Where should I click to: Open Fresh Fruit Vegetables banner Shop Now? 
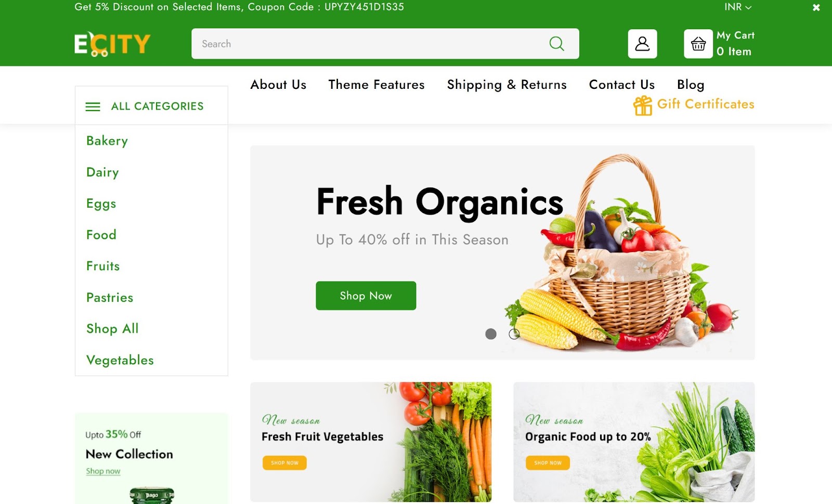[284, 462]
